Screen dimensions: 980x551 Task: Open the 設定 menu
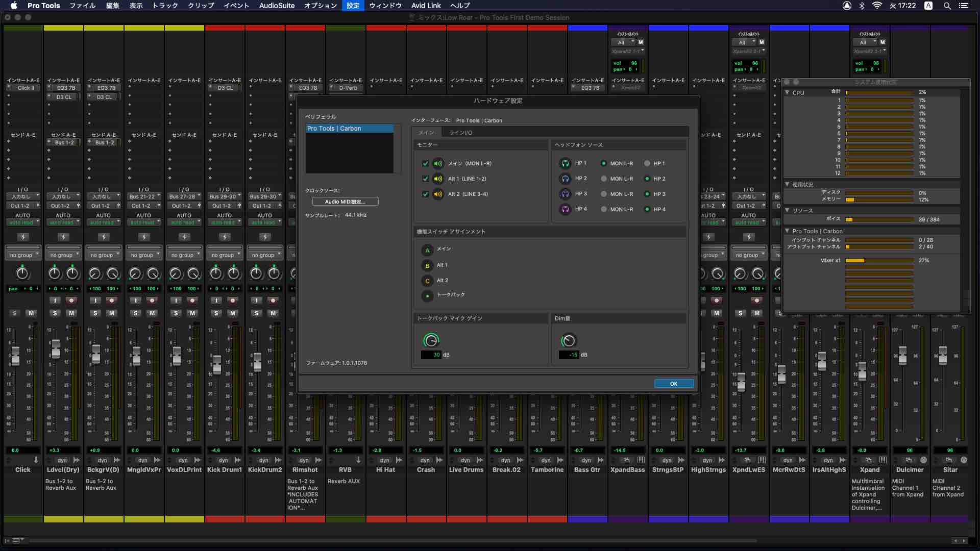point(353,6)
